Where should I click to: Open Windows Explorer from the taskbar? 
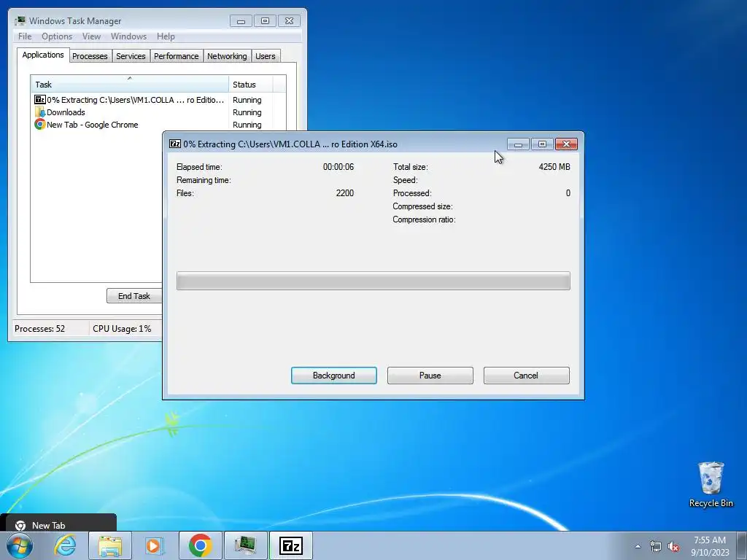point(110,545)
